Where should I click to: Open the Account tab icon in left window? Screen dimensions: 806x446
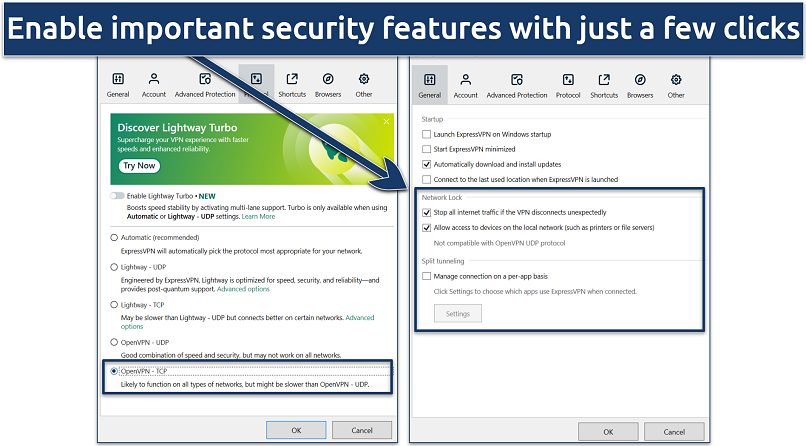[154, 80]
